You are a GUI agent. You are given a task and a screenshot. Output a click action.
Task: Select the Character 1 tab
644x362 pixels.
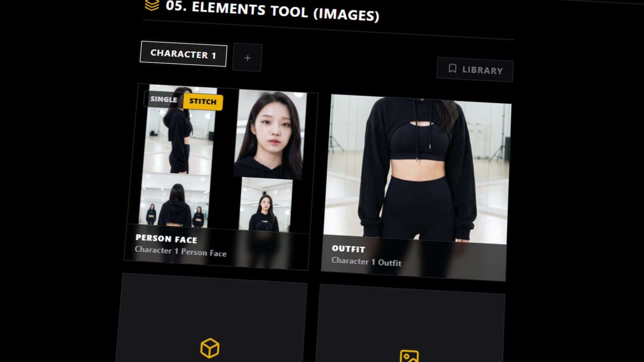click(183, 54)
